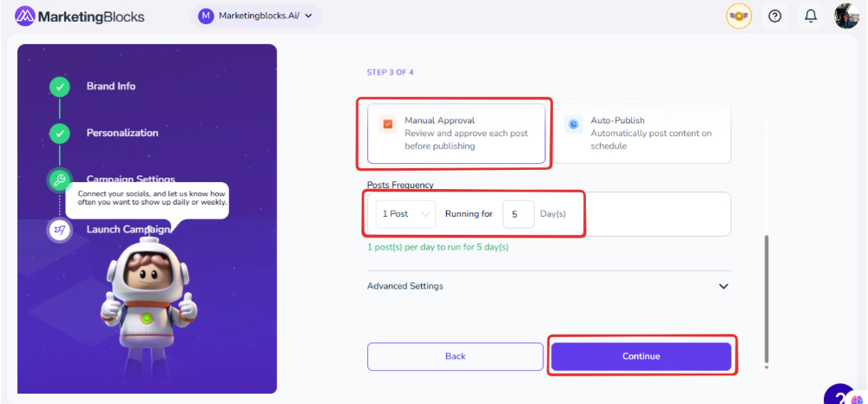Click the MarketingBlocks logo
868x404 pixels.
click(80, 16)
